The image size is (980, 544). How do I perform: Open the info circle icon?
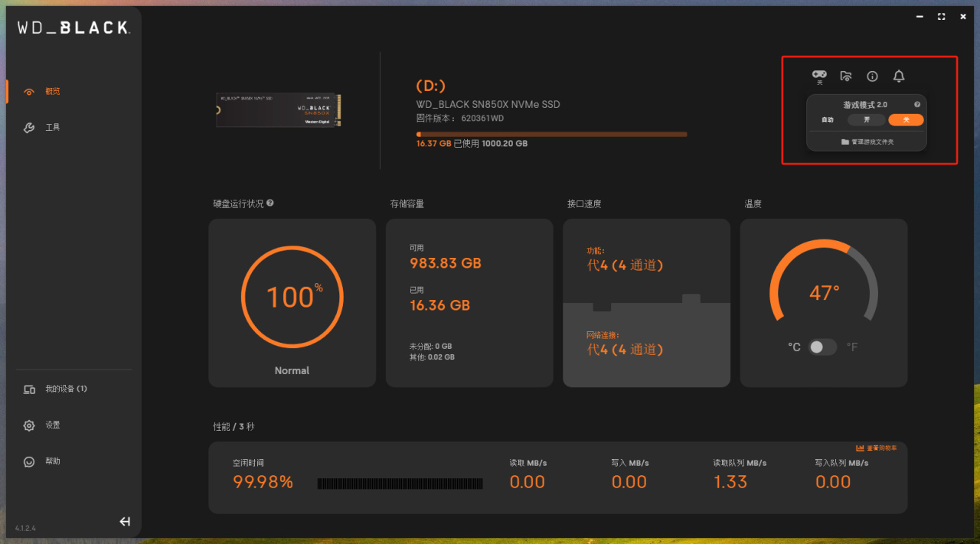872,76
